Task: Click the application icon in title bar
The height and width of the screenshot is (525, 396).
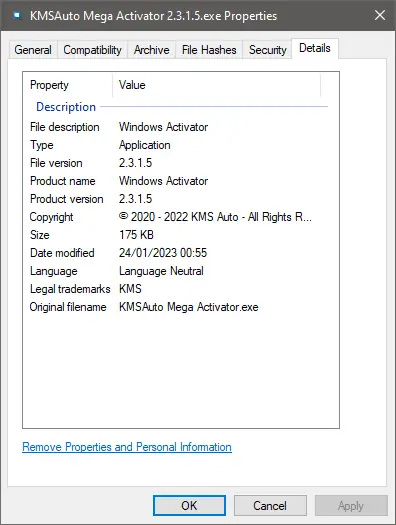Action: coord(17,15)
